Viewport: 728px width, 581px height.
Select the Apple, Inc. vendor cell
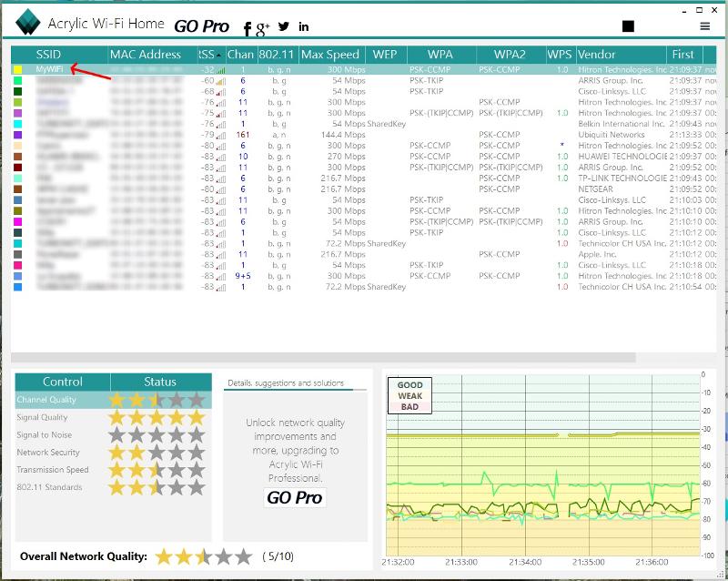coord(597,254)
